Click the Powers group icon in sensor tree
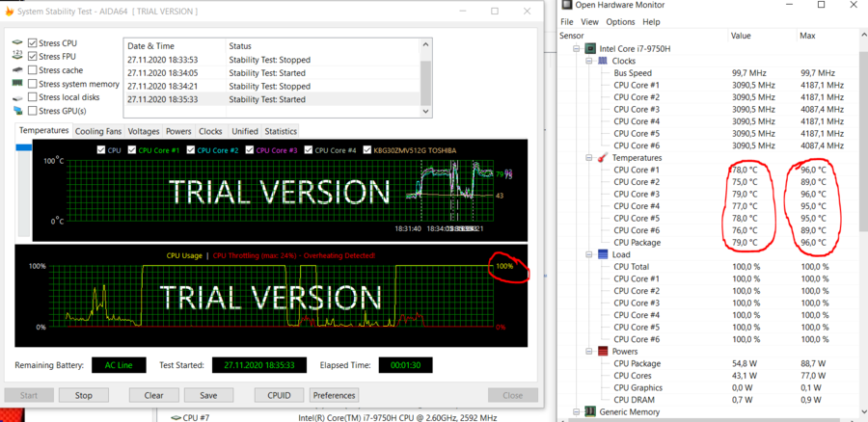This screenshot has height=422, width=868. (x=603, y=352)
